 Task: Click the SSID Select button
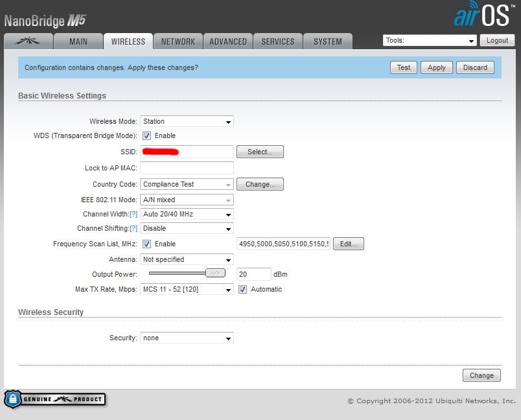coord(260,152)
